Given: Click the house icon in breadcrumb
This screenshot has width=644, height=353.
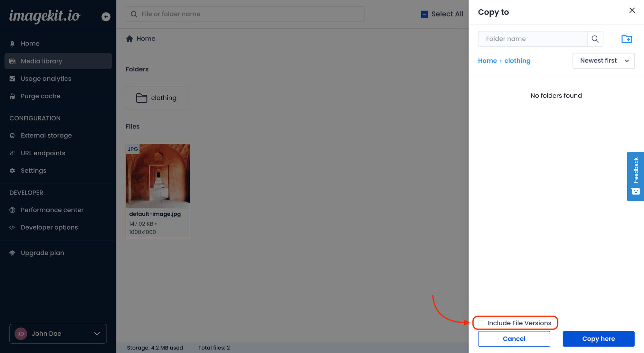Looking at the screenshot, I should pyautogui.click(x=129, y=39).
